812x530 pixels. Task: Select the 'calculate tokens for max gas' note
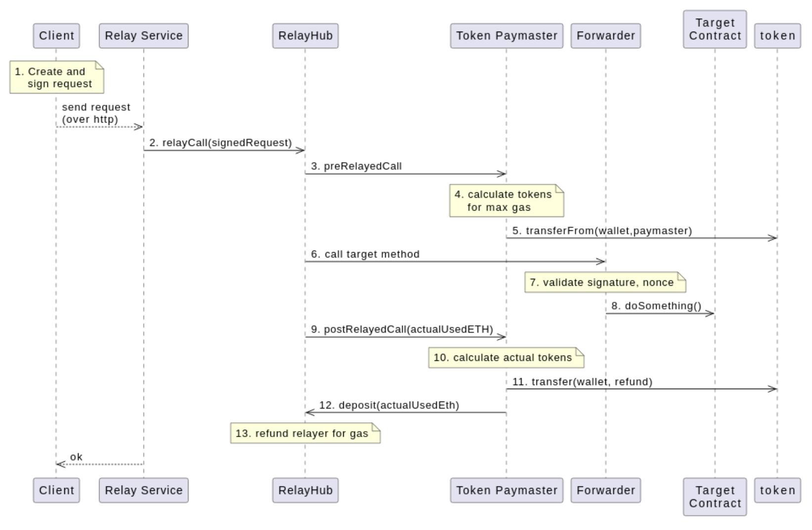point(506,201)
